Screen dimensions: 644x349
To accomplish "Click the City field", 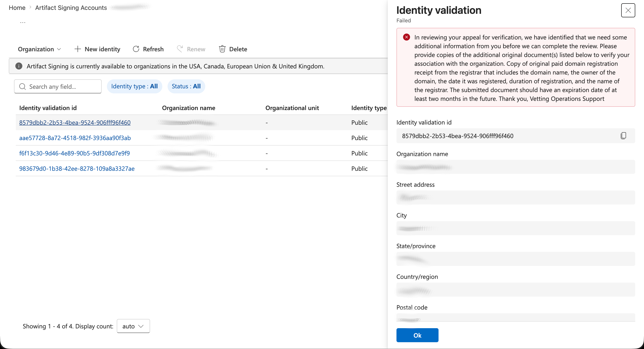I will (x=515, y=228).
